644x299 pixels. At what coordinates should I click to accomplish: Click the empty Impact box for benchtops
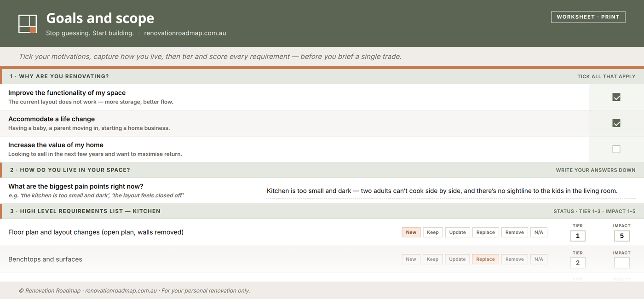click(622, 263)
